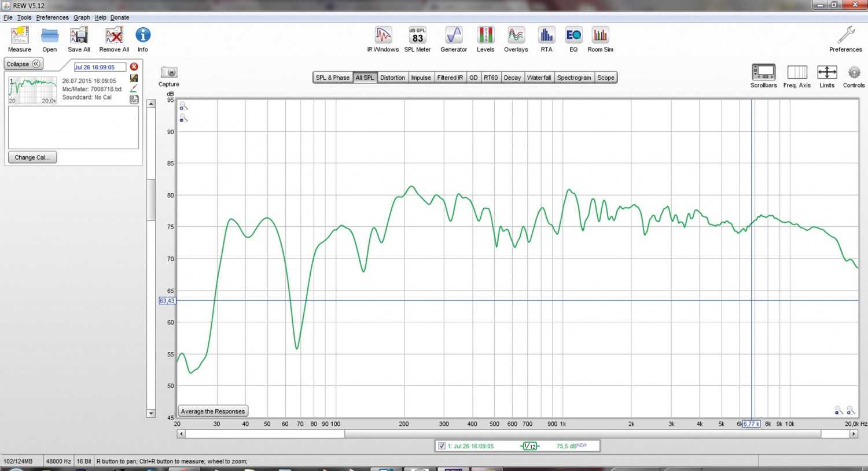
Task: Click the Mic/Meter: 7008718.txt text
Action: coord(92,89)
